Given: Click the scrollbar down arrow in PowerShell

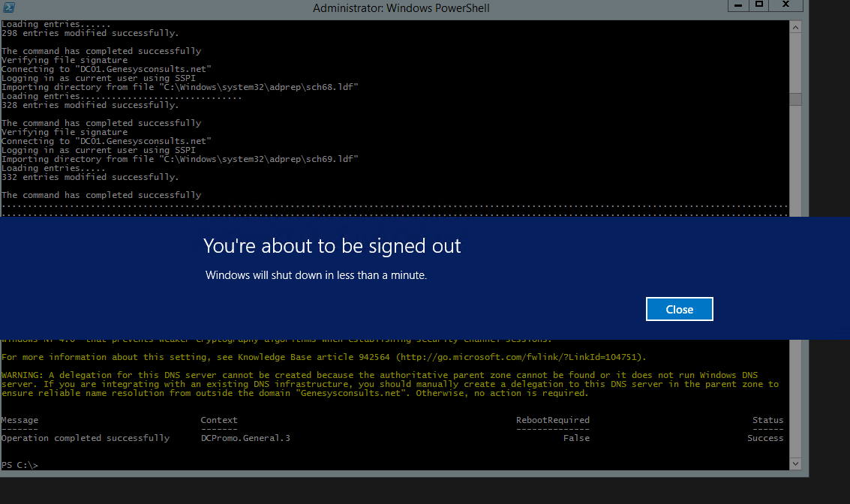Looking at the screenshot, I should click(x=795, y=464).
